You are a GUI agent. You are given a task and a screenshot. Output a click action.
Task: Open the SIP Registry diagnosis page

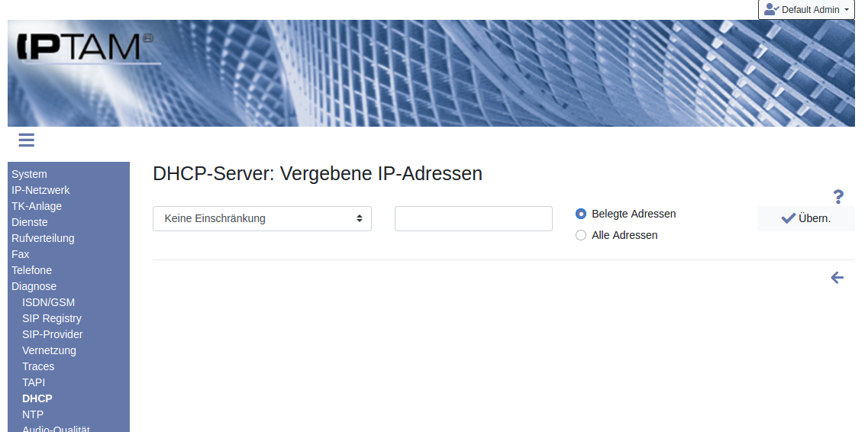pyautogui.click(x=51, y=318)
